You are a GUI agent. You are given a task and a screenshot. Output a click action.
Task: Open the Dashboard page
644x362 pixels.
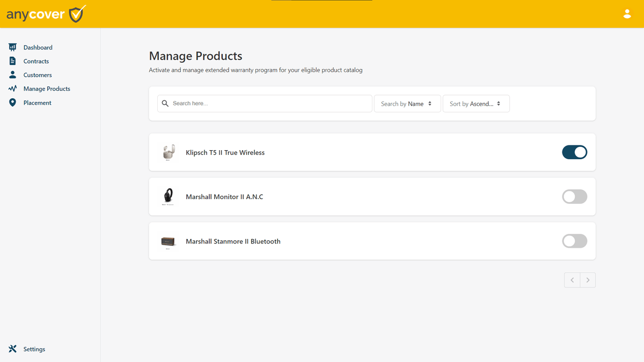pyautogui.click(x=38, y=47)
